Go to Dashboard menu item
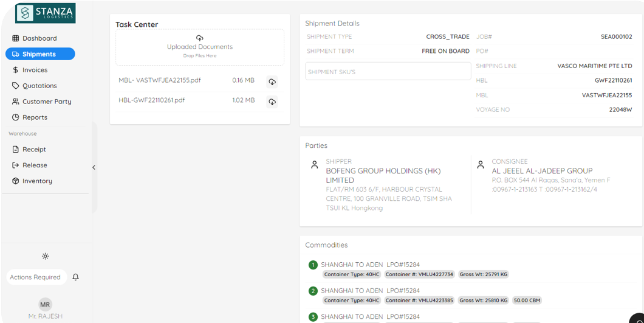 tap(40, 38)
